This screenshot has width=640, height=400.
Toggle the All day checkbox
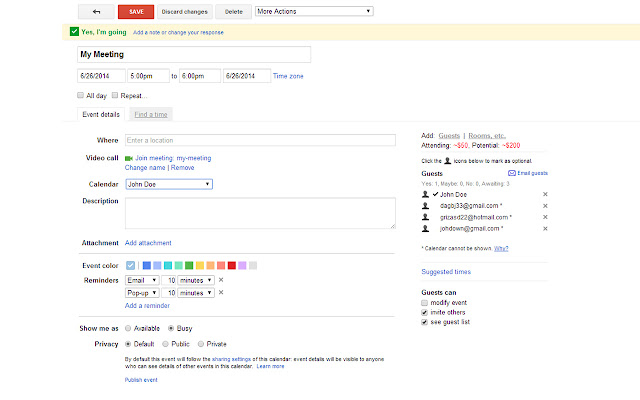(x=80, y=96)
